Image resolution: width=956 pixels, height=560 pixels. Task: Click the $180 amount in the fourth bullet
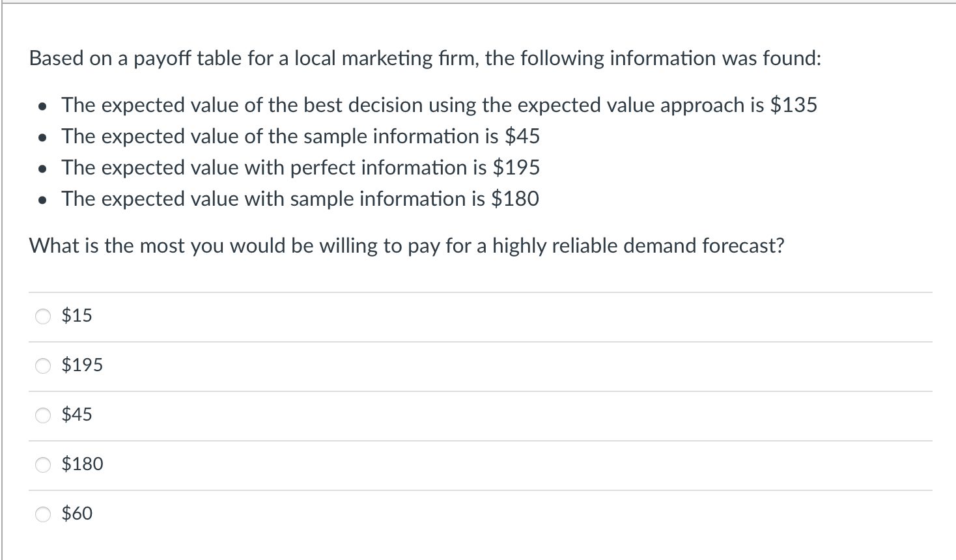(x=515, y=199)
